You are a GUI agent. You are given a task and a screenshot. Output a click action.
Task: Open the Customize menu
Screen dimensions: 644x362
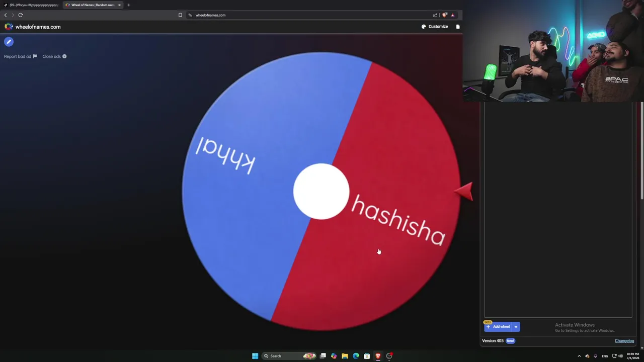pos(435,27)
